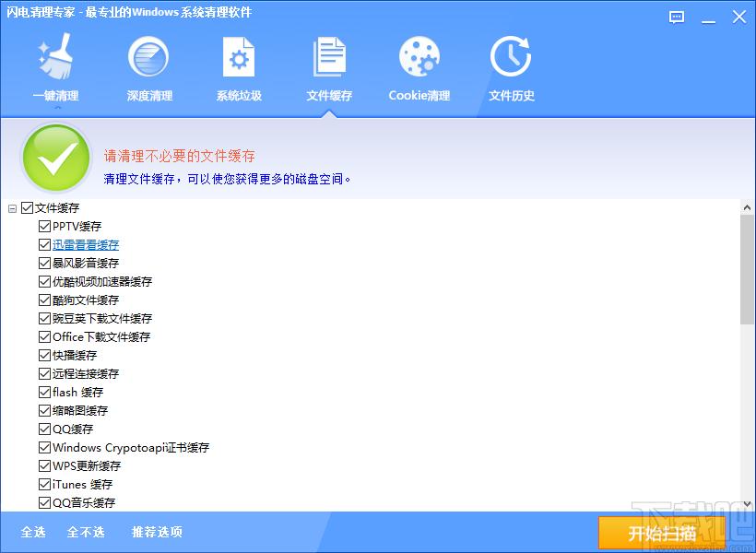Select Windows Crypotoapi证书缓存 text label
756x553 pixels.
[131, 447]
